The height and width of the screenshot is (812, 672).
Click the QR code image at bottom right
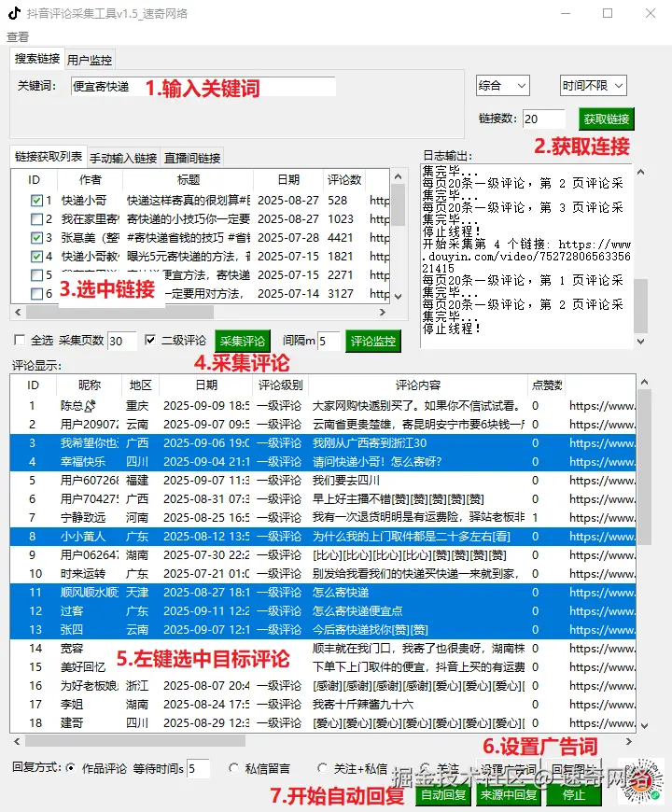tap(641, 782)
